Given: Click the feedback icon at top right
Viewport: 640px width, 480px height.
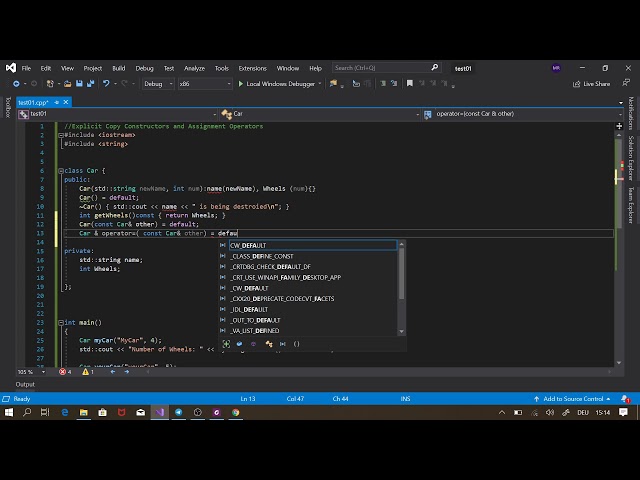Looking at the screenshot, I should click(x=626, y=83).
